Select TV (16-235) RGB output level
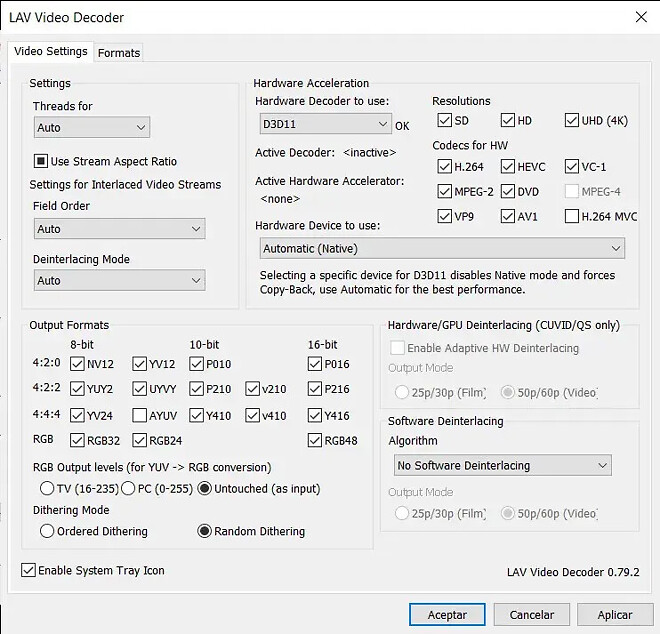This screenshot has width=660, height=634. [47, 488]
